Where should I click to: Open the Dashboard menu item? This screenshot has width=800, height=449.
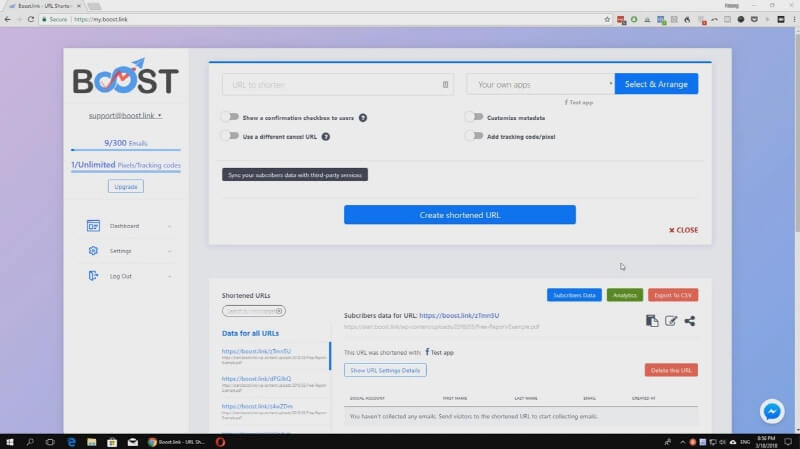click(x=124, y=226)
